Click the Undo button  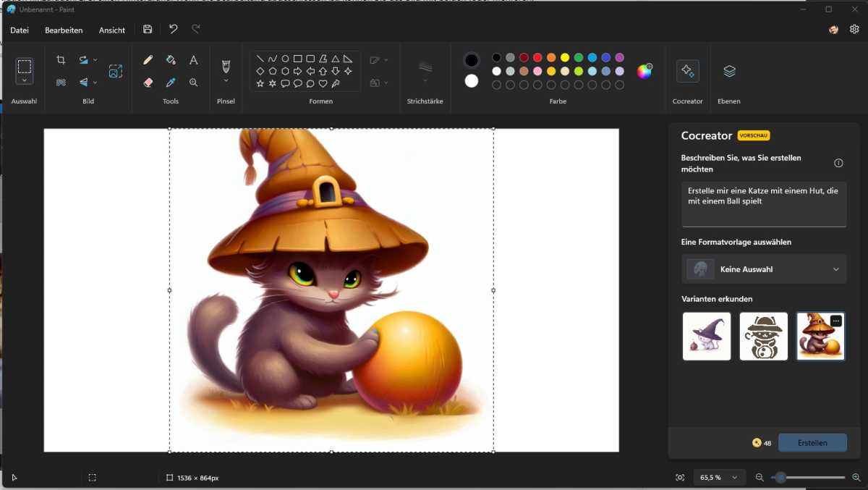(x=172, y=29)
